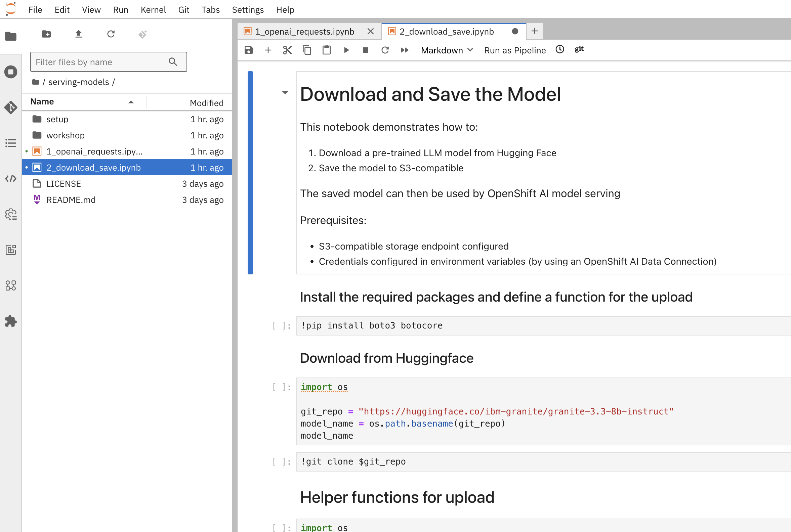Paste cell from clipboard

pos(327,50)
